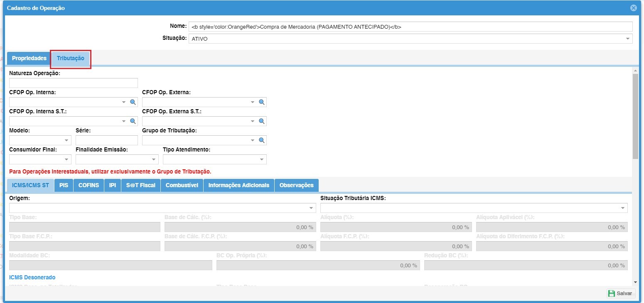Viewport: 644px width, 303px height.
Task: Click search icon beside CFOP Op. Externa
Action: tap(262, 102)
